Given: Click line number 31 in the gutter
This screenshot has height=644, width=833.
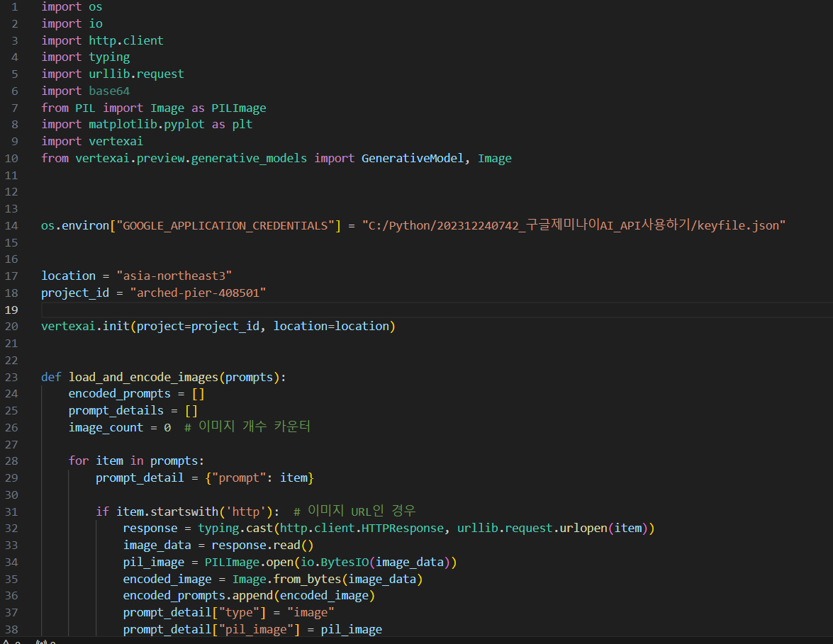Looking at the screenshot, I should [x=11, y=512].
